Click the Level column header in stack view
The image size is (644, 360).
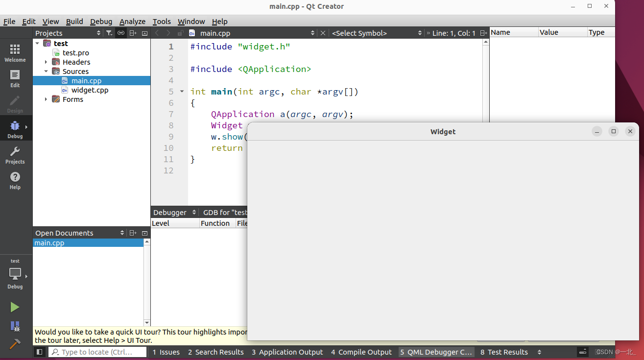point(175,223)
